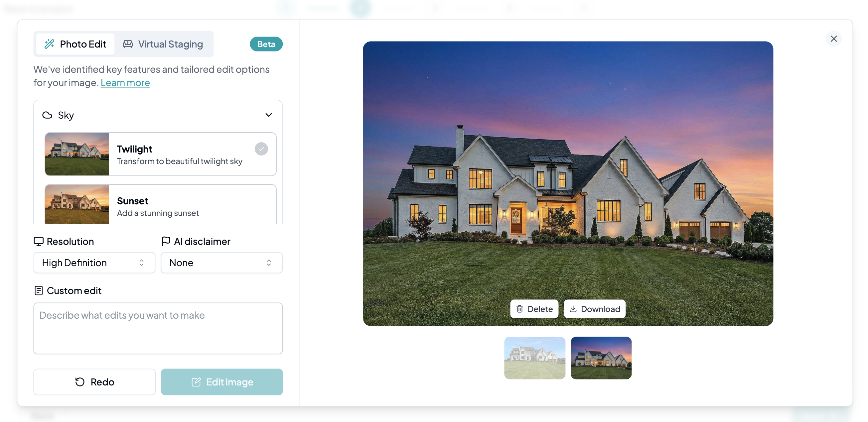This screenshot has width=868, height=422.
Task: Click the download arrow icon
Action: 573,309
